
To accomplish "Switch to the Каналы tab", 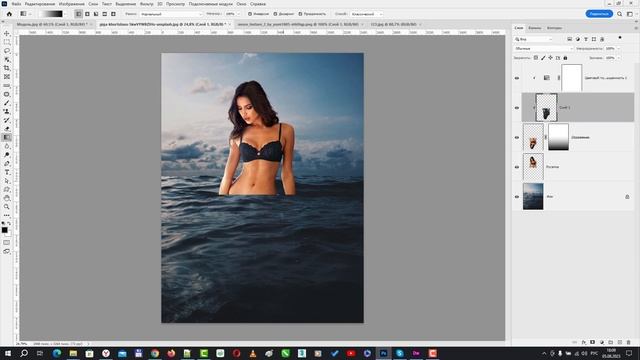I will tap(535, 28).
